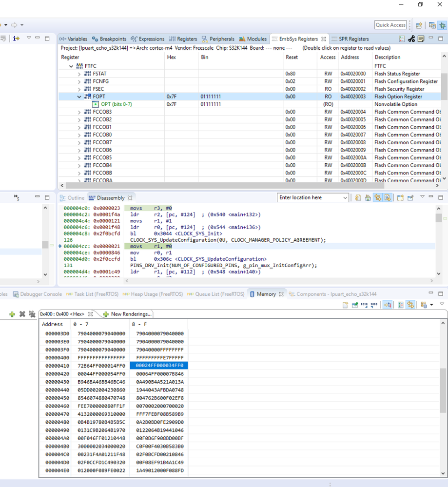Click disassembly line bl CLOCK_SYS_Init

[x=176, y=234]
